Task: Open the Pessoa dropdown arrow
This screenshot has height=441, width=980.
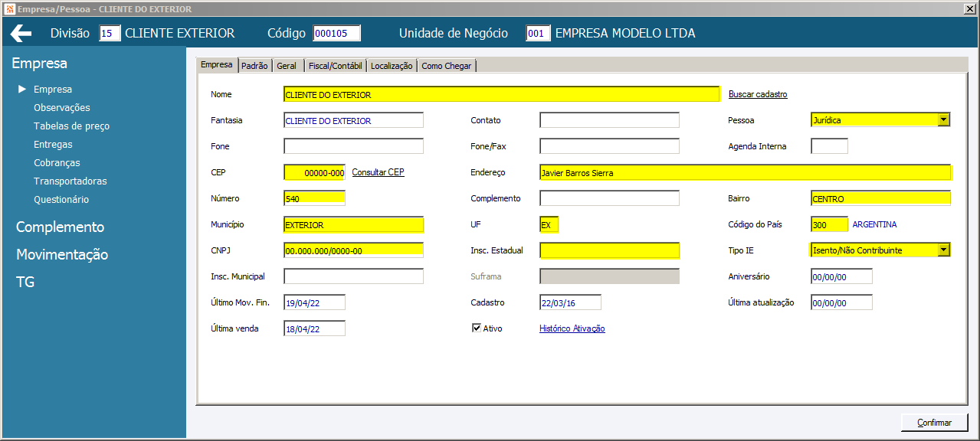Action: click(943, 119)
